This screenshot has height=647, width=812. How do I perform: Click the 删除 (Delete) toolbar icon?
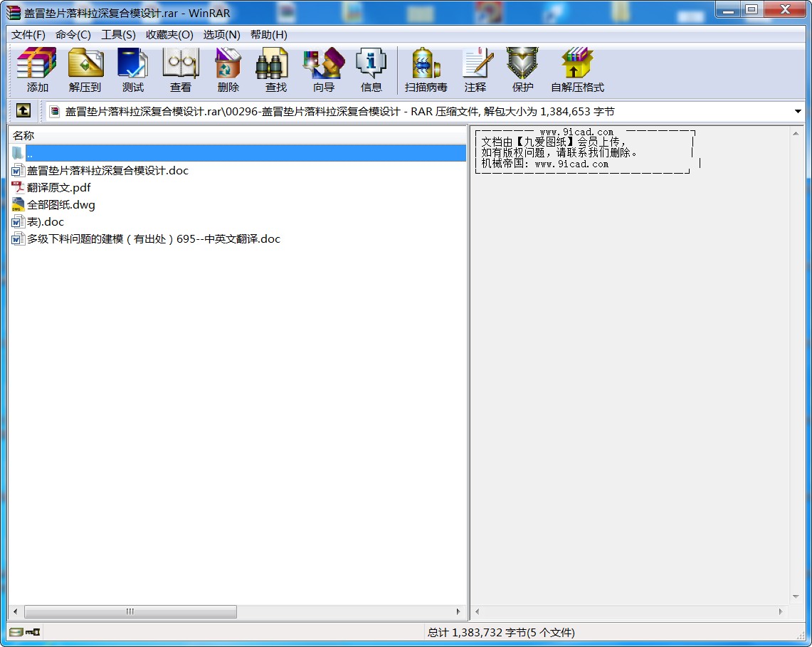(x=228, y=70)
